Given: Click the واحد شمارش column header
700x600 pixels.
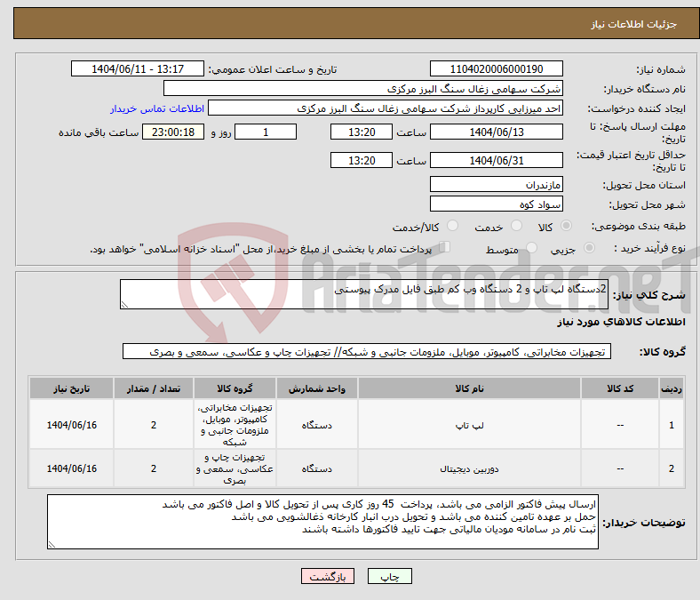Looking at the screenshot, I should (x=316, y=388).
